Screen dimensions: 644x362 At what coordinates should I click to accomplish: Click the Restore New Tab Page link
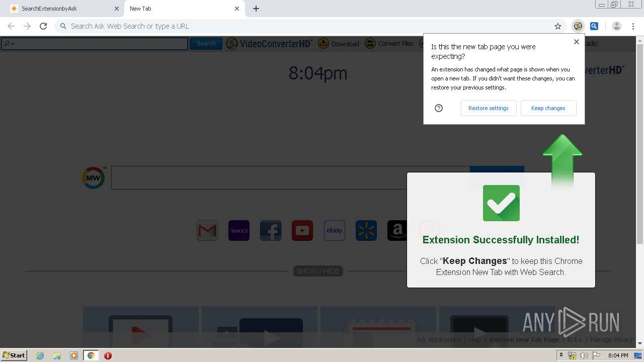524,340
